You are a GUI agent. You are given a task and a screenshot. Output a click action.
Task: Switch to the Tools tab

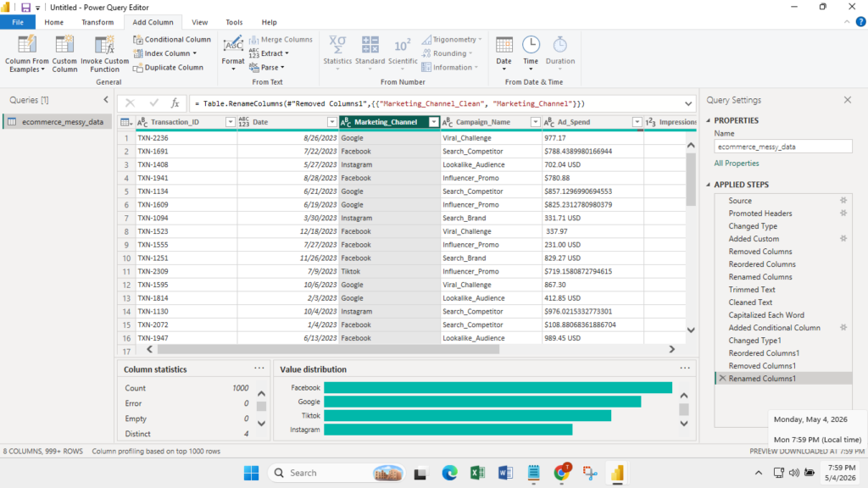(234, 22)
